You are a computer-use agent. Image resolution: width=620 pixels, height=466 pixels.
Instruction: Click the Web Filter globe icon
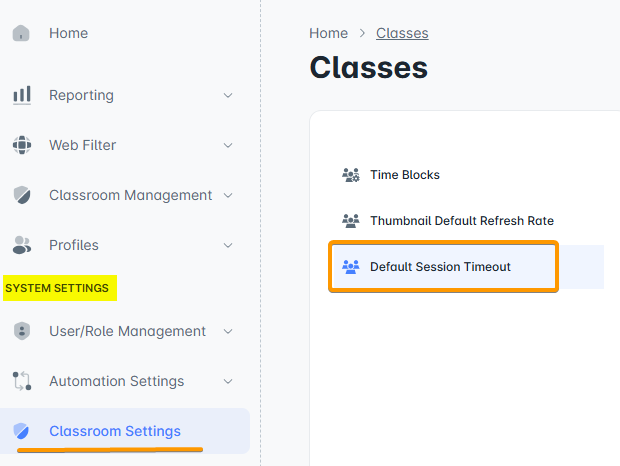21,145
